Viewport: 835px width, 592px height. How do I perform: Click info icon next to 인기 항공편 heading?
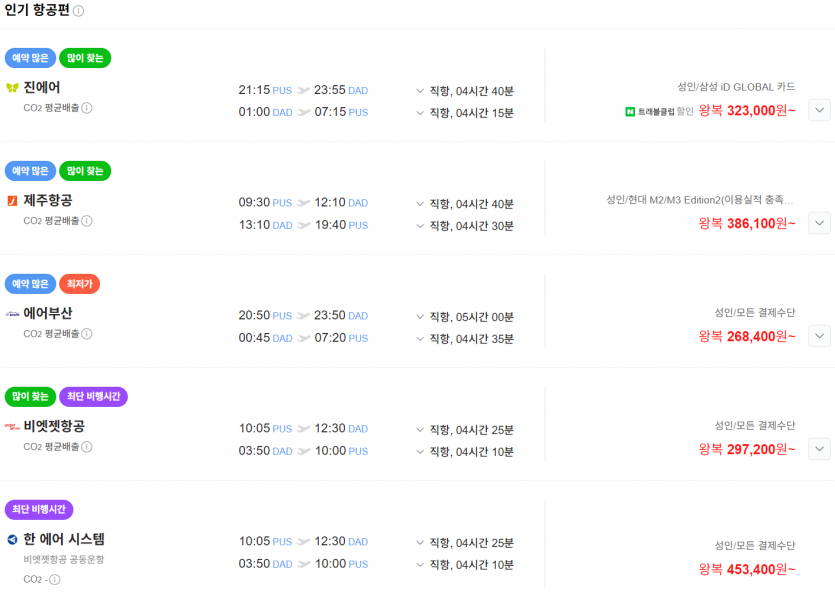[79, 11]
